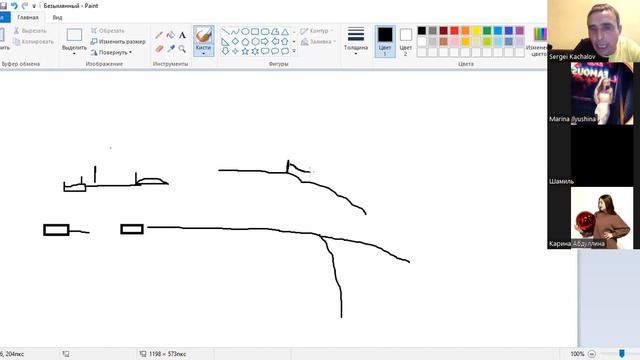This screenshot has height=360, width=640.
Task: Open the Контур outline dropdown
Action: coord(317,31)
